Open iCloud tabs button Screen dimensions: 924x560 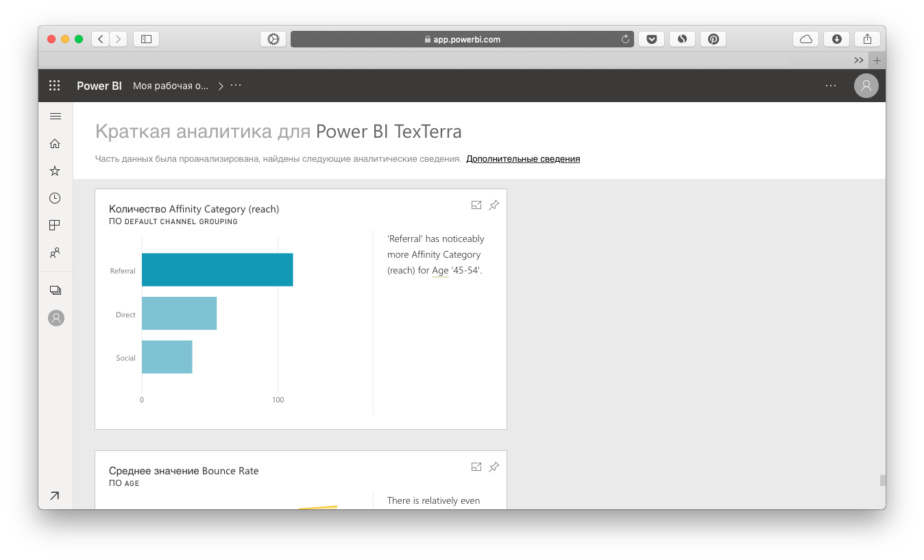click(x=806, y=39)
